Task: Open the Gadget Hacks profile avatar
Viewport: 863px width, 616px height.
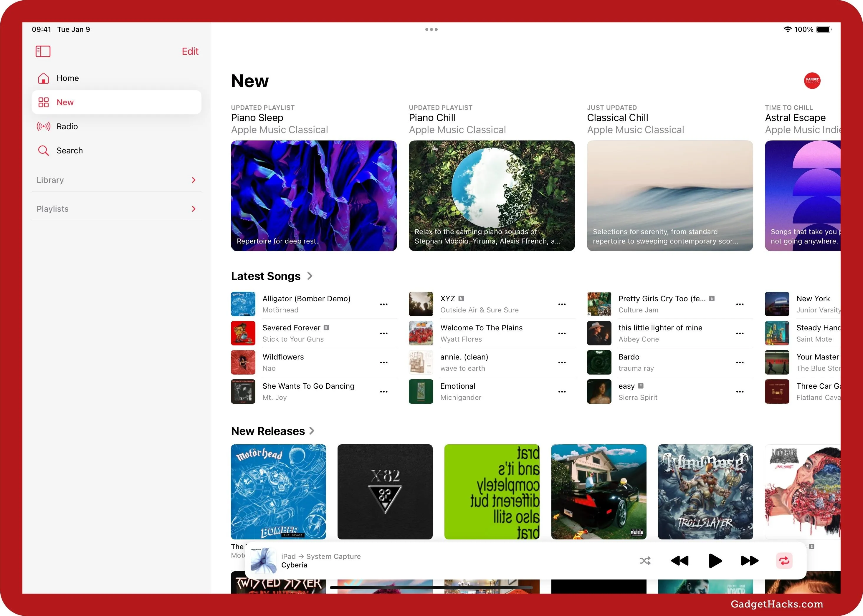Action: pos(812,81)
